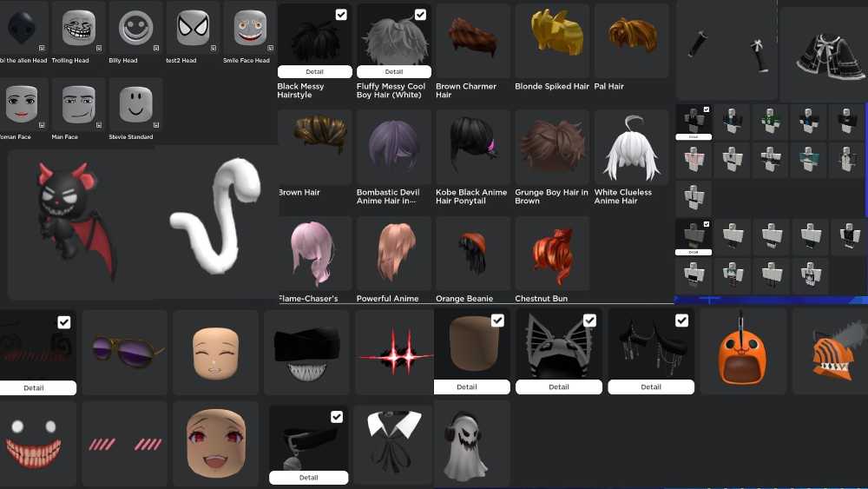This screenshot has height=489, width=868.
Task: Select Kobe Black Anime Hair Ponytail
Action: tap(473, 147)
